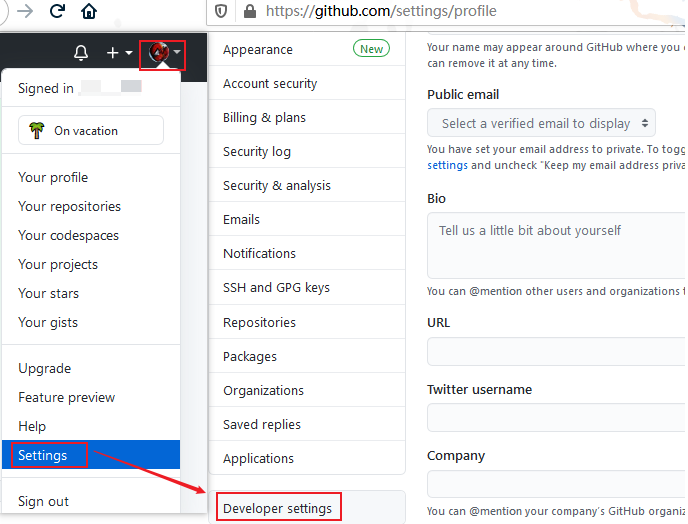Go to browser home page icon
688x524 pixels.
(x=89, y=11)
